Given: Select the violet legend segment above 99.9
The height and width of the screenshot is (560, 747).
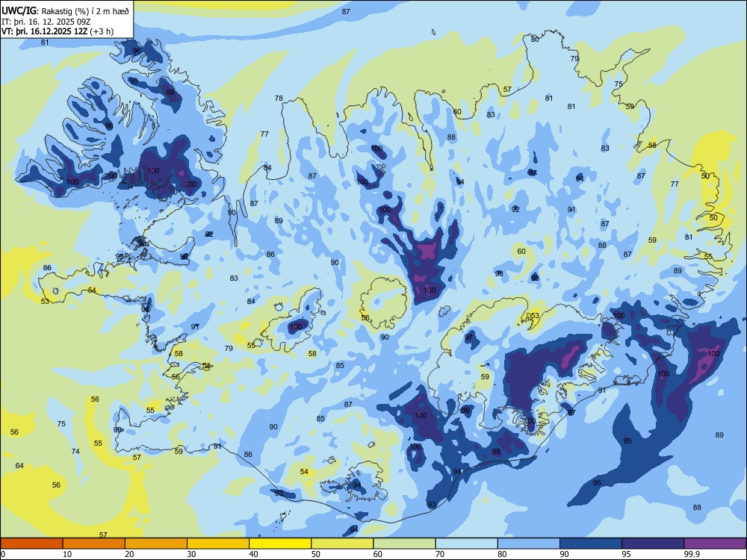Looking at the screenshot, I should [x=715, y=544].
